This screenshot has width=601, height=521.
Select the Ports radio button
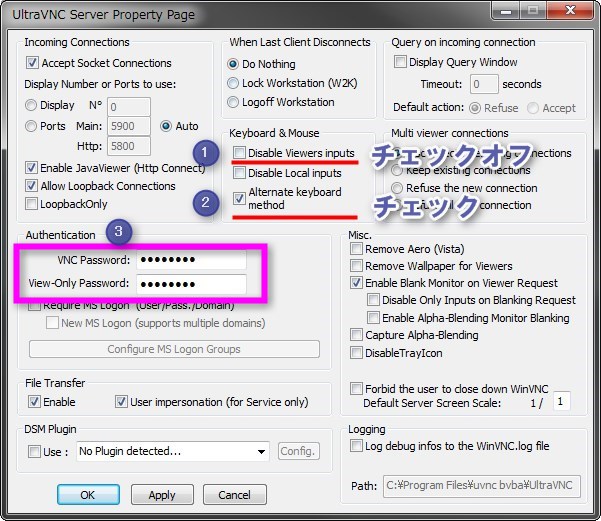pos(31,126)
